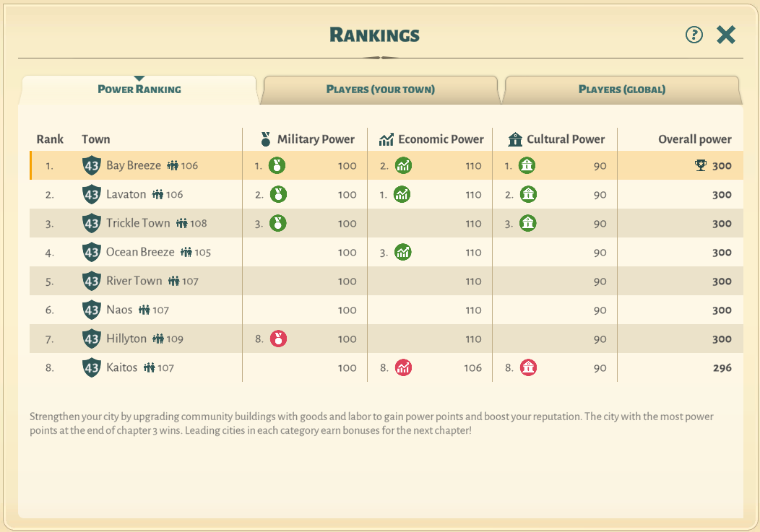Open the help question mark icon
760x532 pixels.
click(694, 35)
